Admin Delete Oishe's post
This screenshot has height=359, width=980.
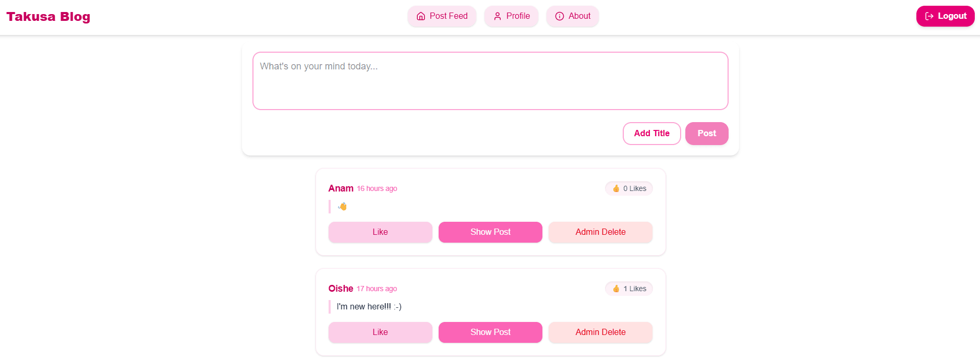600,332
